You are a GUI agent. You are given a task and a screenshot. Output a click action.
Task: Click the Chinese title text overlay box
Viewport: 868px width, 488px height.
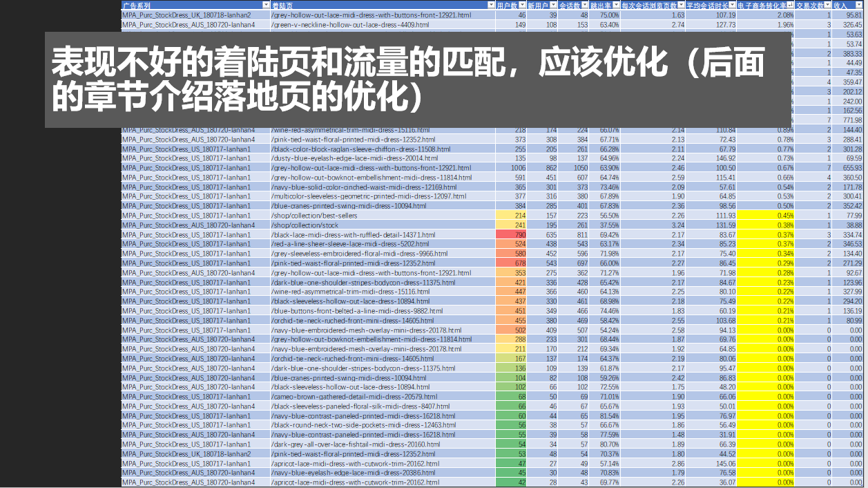point(418,80)
